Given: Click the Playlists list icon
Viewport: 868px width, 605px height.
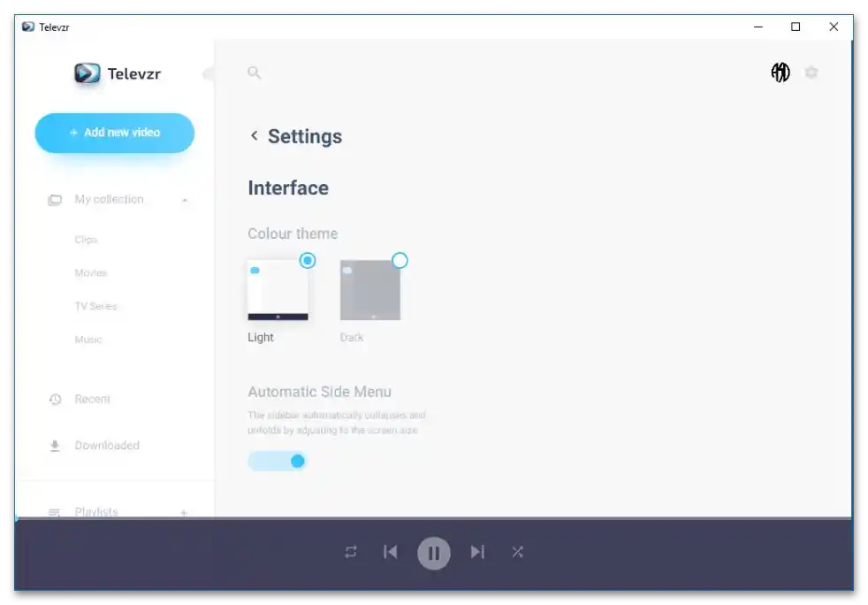Looking at the screenshot, I should coord(55,511).
